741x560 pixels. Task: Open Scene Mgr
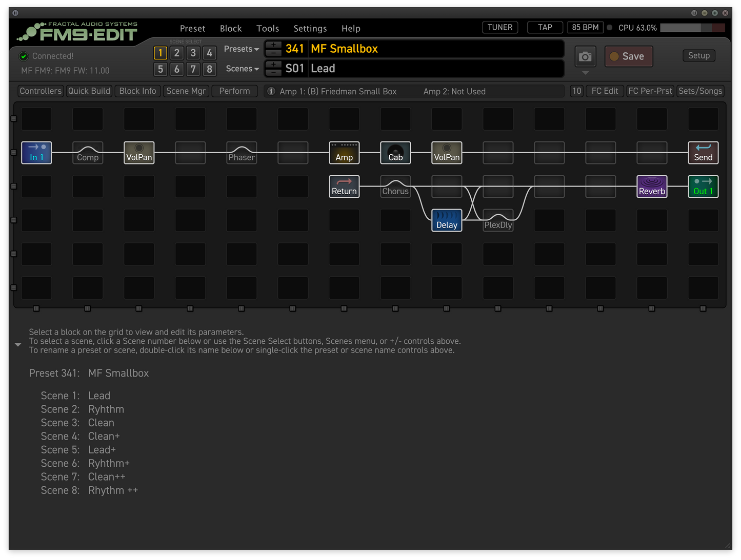[186, 91]
